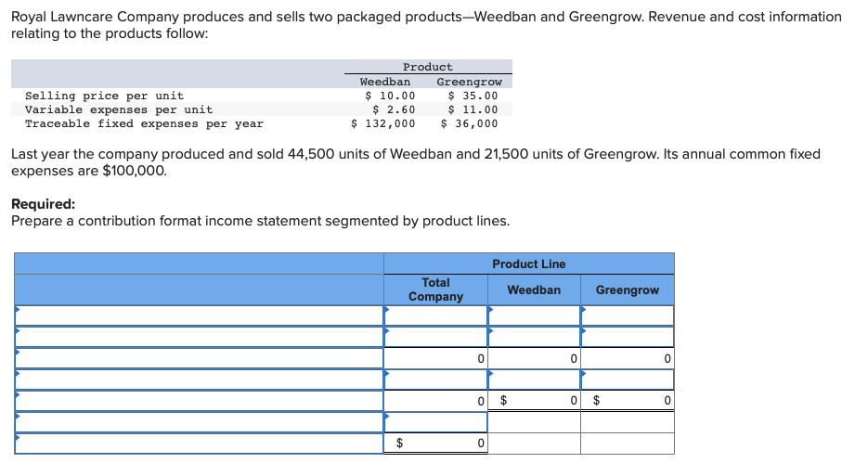The height and width of the screenshot is (463, 868).
Task: Open the last row's label dropdown cell
Action: pyautogui.click(x=200, y=444)
